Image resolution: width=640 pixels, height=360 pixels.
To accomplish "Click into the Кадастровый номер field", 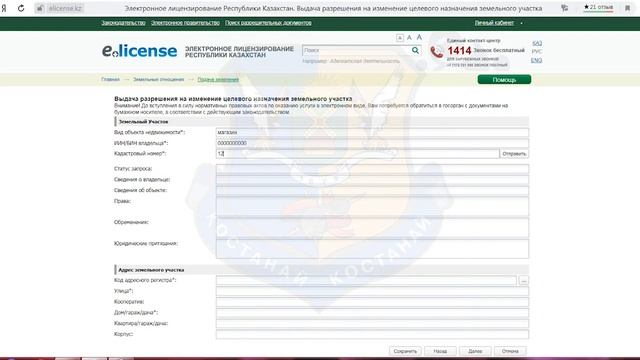I will 357,153.
